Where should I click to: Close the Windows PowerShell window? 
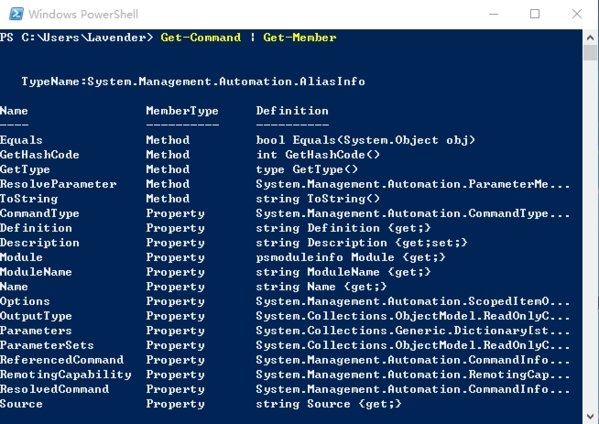coord(577,14)
